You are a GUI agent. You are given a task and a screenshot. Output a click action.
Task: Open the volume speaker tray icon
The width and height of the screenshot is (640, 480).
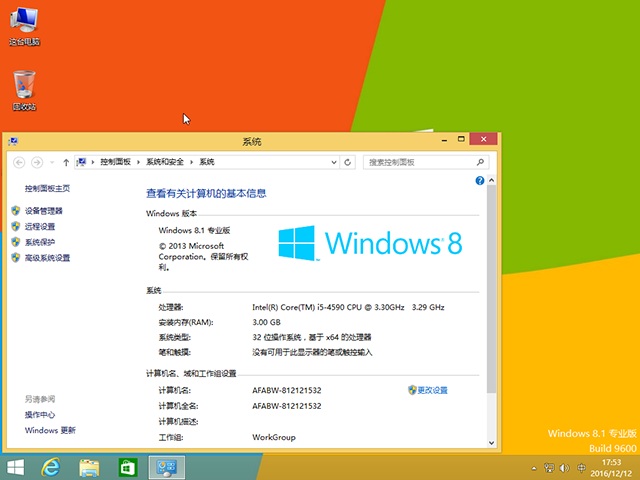pos(565,468)
